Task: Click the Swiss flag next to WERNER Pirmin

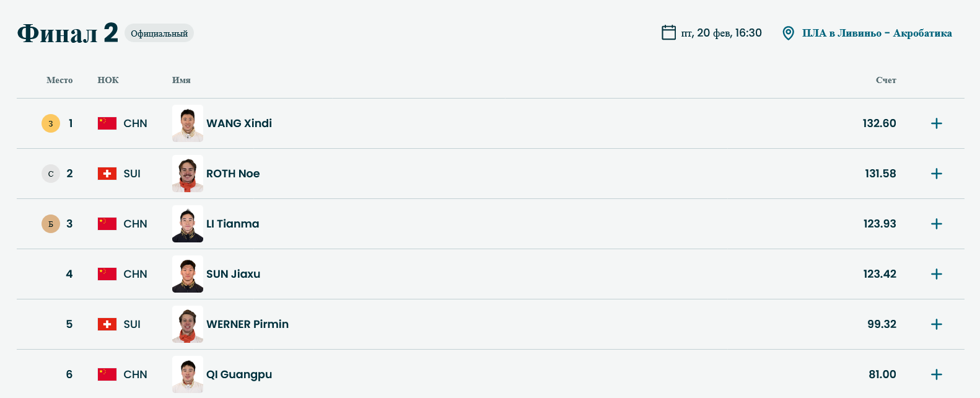Action: [x=107, y=324]
